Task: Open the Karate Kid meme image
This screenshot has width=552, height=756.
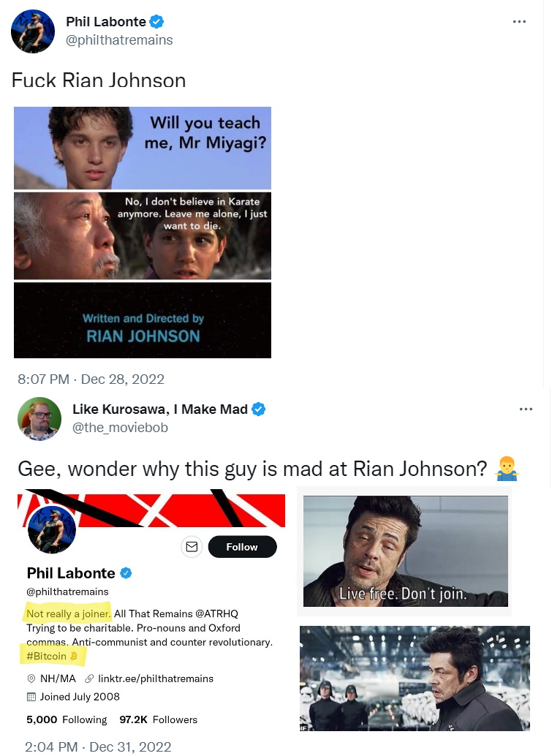Action: [143, 233]
